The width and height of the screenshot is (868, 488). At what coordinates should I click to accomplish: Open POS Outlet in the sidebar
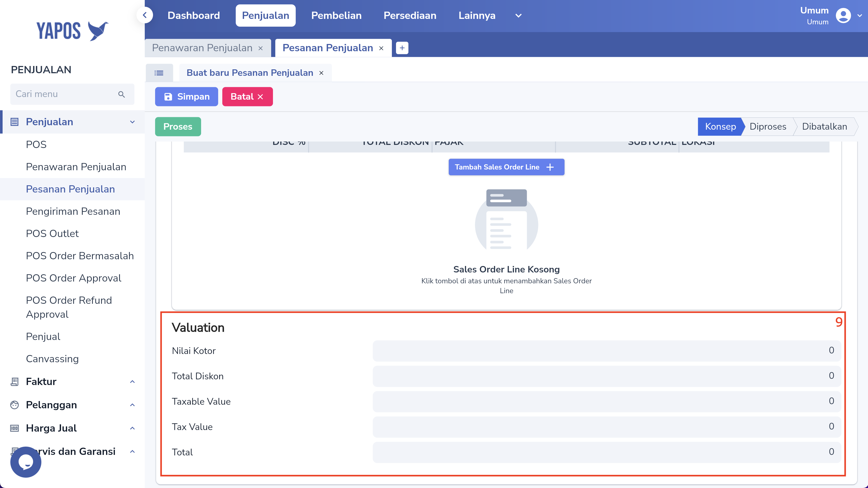[x=52, y=234]
